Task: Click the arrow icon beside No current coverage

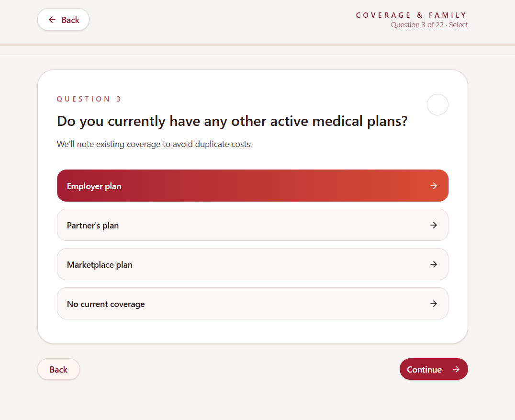Action: (x=434, y=304)
